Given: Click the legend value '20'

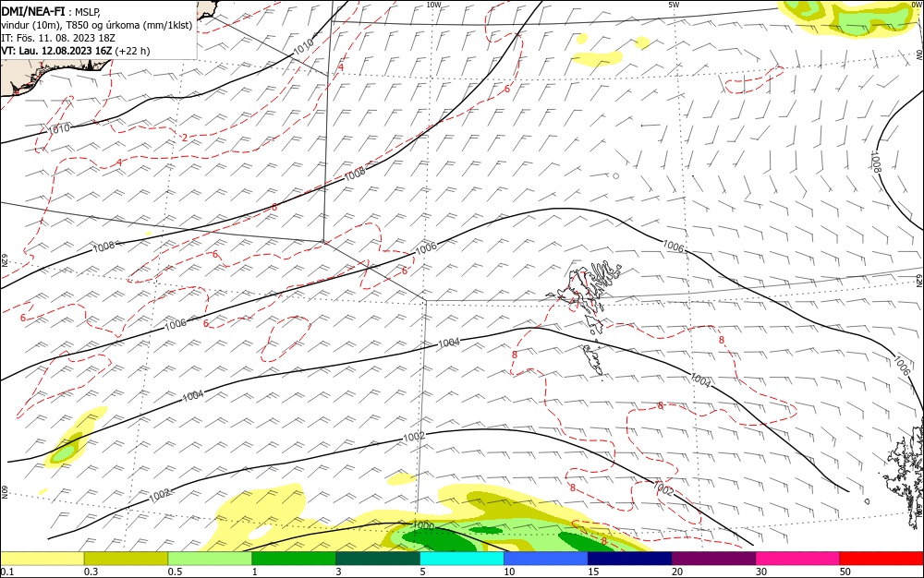Looking at the screenshot, I should (x=677, y=572).
